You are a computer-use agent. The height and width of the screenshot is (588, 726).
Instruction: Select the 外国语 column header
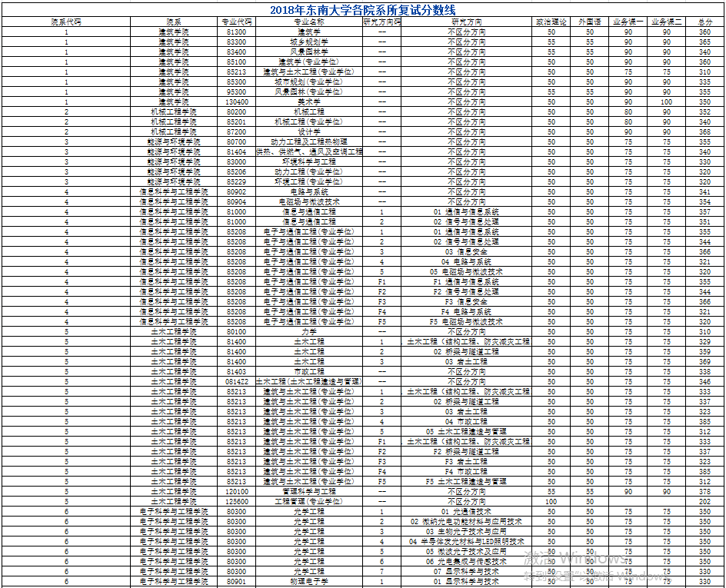point(590,22)
